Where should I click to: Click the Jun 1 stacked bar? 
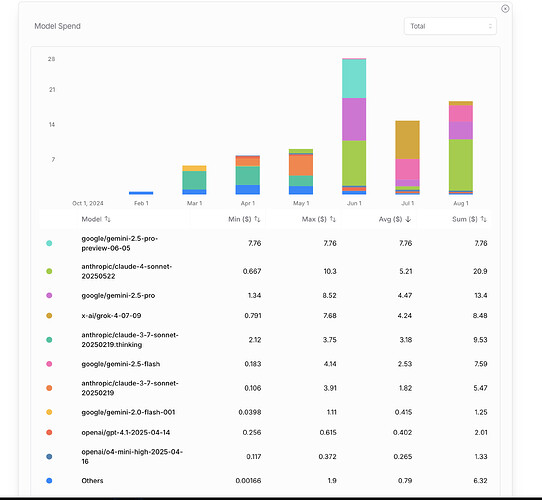[x=354, y=126]
